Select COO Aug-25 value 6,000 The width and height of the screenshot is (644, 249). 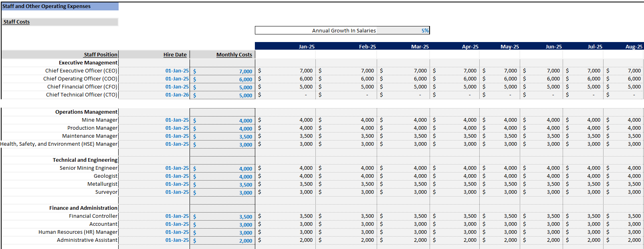tap(624, 79)
